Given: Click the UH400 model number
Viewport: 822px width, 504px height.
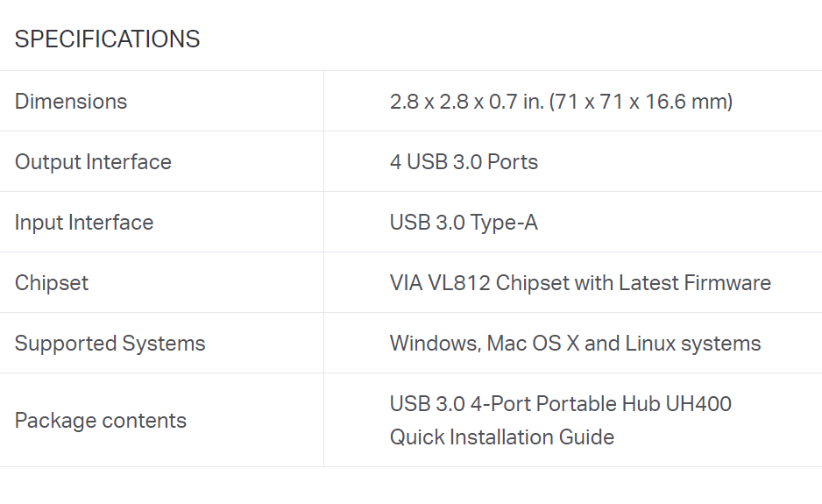Looking at the screenshot, I should [698, 404].
